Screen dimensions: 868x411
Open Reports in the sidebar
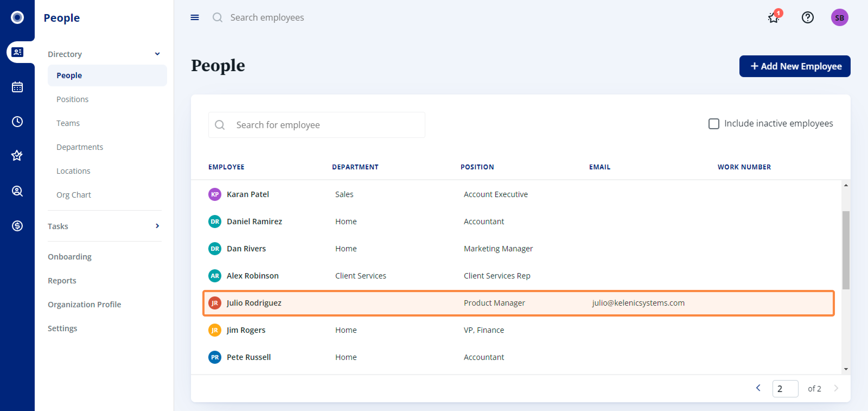click(x=62, y=280)
